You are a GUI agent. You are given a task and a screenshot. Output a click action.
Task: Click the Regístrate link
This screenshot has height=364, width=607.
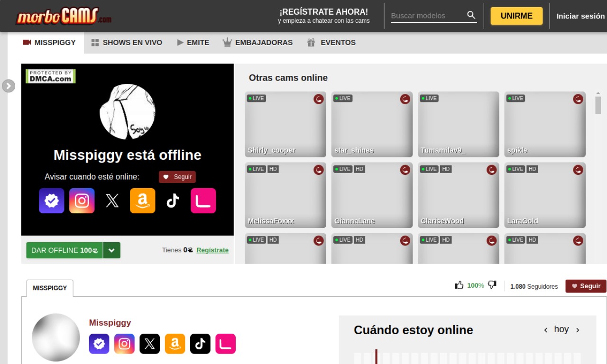[212, 250]
